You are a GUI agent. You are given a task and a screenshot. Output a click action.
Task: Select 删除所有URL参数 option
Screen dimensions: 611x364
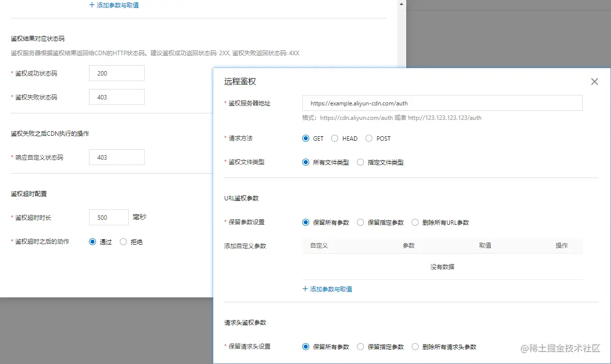pos(415,222)
